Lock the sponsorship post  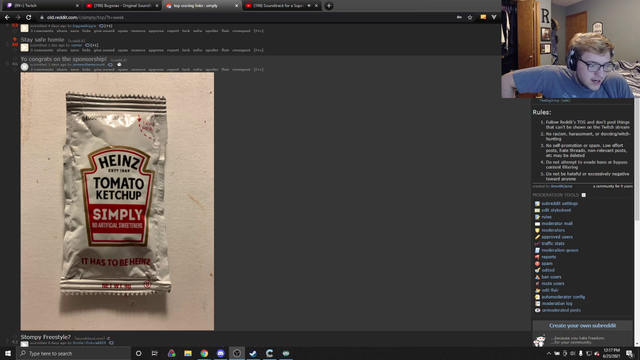point(186,70)
